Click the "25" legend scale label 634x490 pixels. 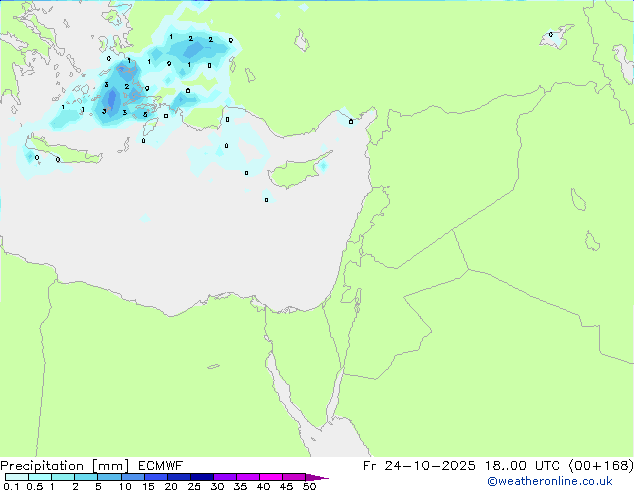tap(194, 486)
